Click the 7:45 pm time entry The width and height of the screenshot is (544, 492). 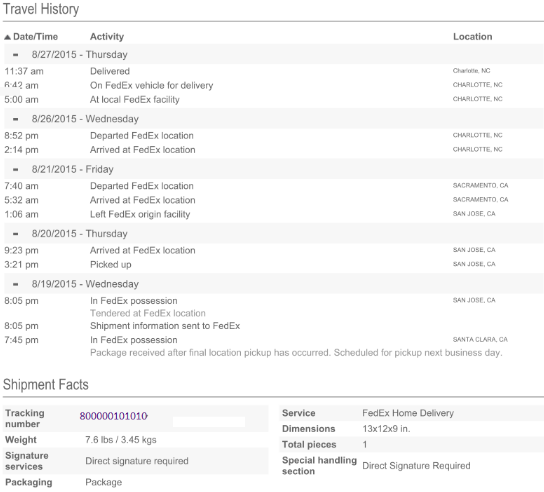(21, 340)
